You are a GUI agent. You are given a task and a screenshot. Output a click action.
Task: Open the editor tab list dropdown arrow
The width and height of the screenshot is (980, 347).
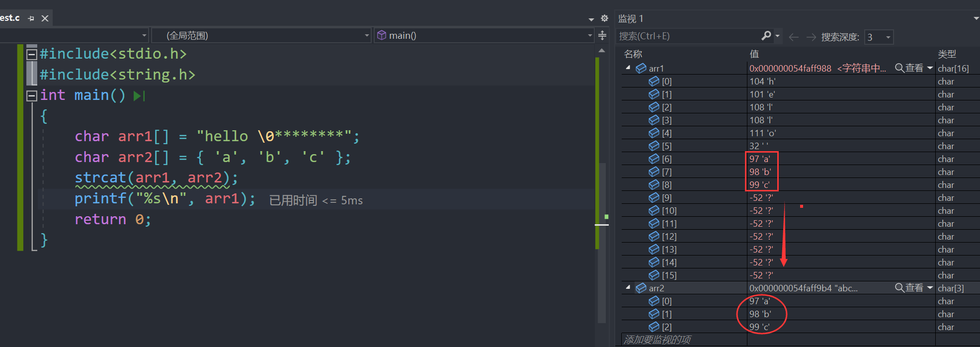pyautogui.click(x=591, y=19)
